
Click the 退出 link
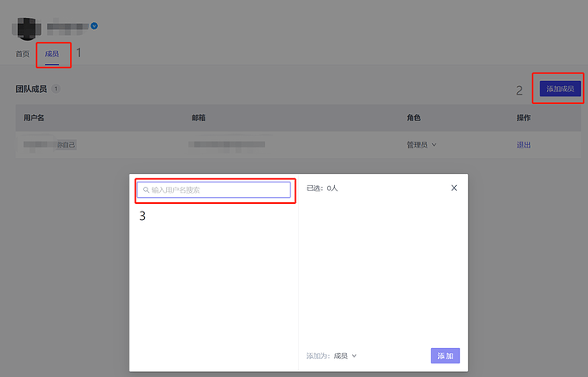click(x=523, y=145)
